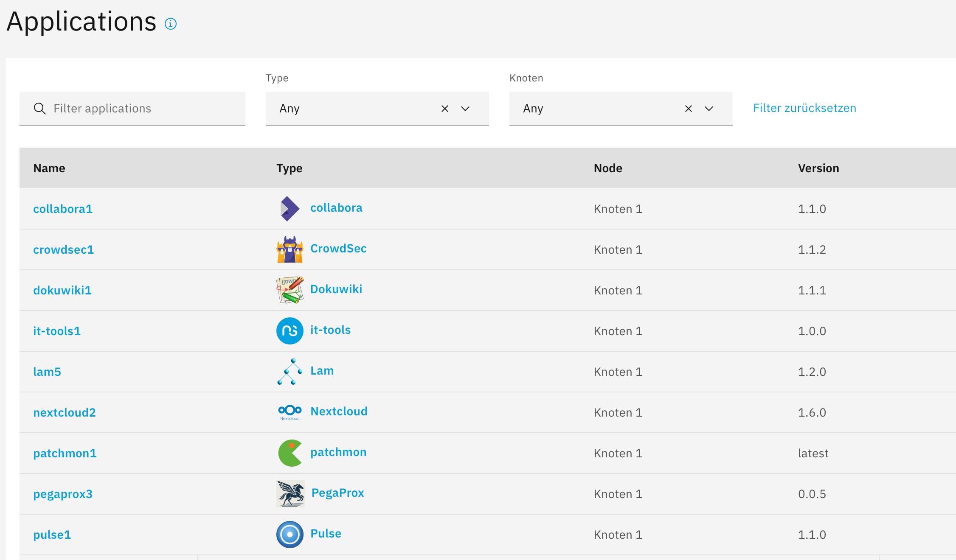Expand the Type filter dropdown chevron

[465, 109]
